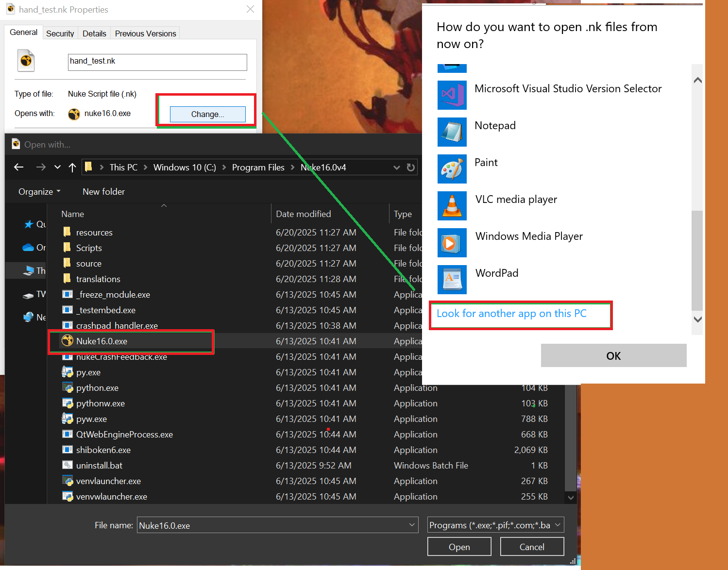Image resolution: width=728 pixels, height=570 pixels.
Task: Click Look for another app on this PC
Action: pos(511,314)
